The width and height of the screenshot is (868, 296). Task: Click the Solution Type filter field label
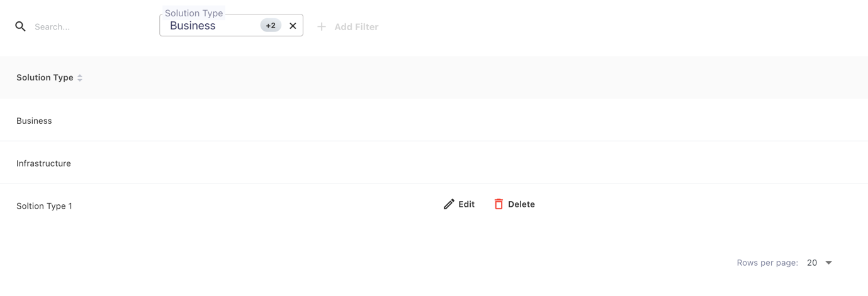pos(194,13)
